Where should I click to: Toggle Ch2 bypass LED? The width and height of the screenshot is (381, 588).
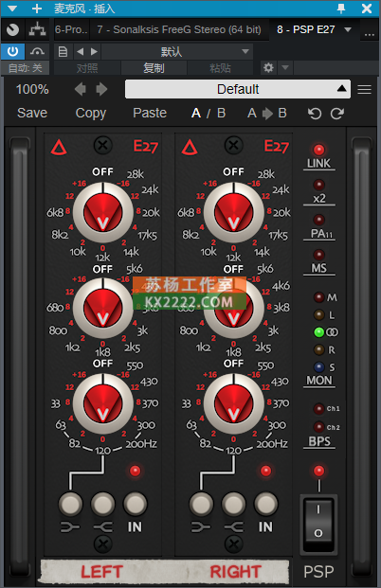pyautogui.click(x=318, y=427)
